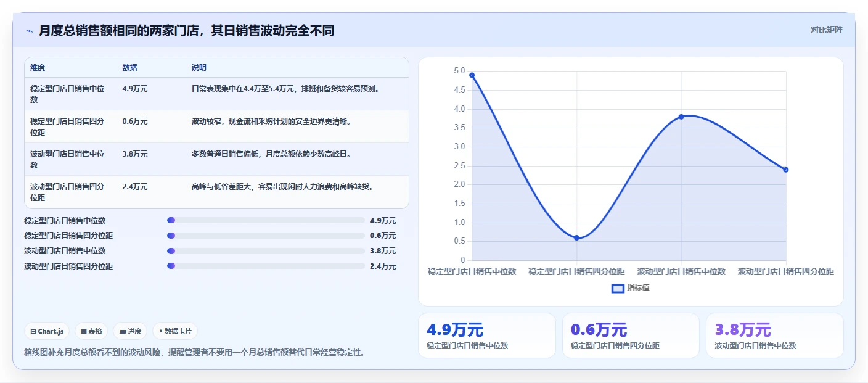Open the purple 3.8万元 data card

click(774, 336)
